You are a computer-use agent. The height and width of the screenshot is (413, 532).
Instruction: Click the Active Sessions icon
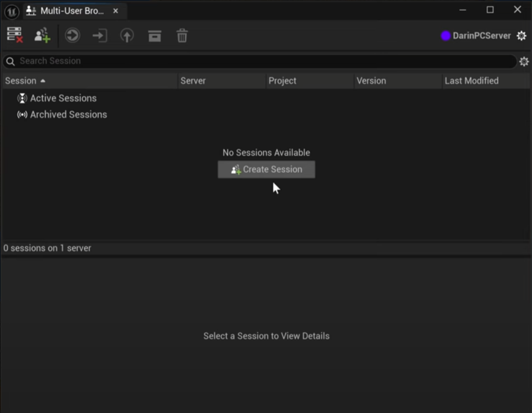(22, 98)
